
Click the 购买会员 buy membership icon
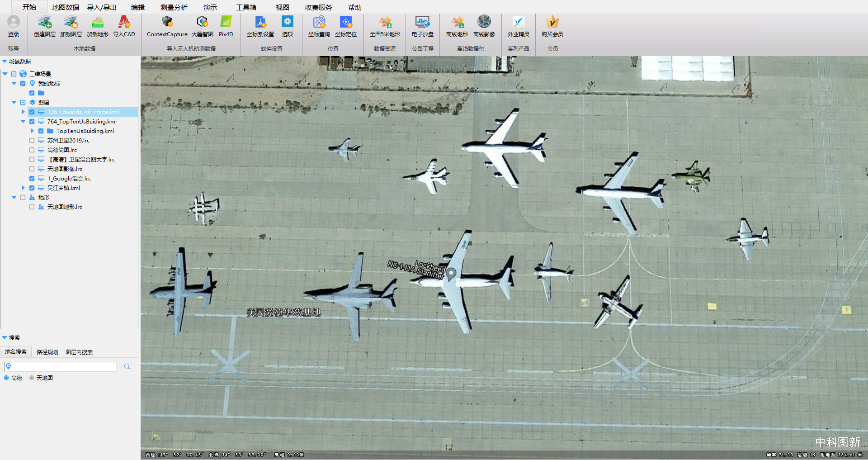pos(552,22)
